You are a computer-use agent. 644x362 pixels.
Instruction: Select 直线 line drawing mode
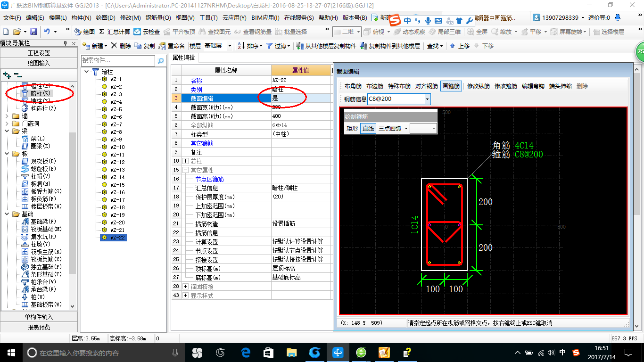(368, 128)
